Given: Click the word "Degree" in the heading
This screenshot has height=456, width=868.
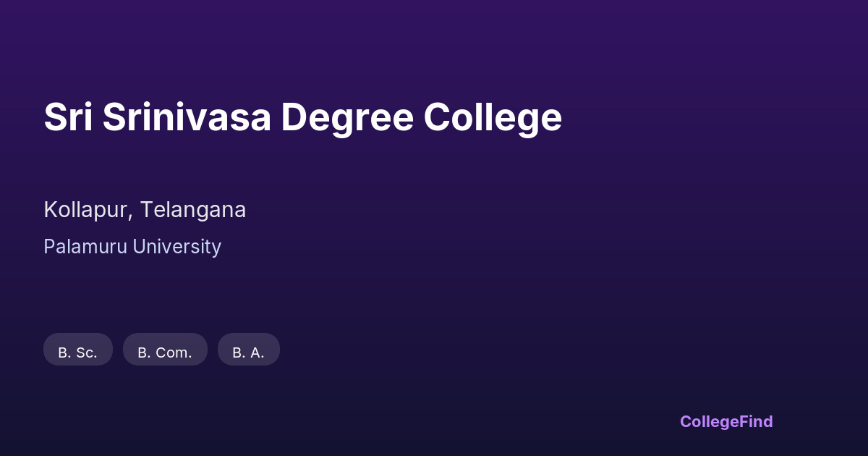Looking at the screenshot, I should coord(346,117).
